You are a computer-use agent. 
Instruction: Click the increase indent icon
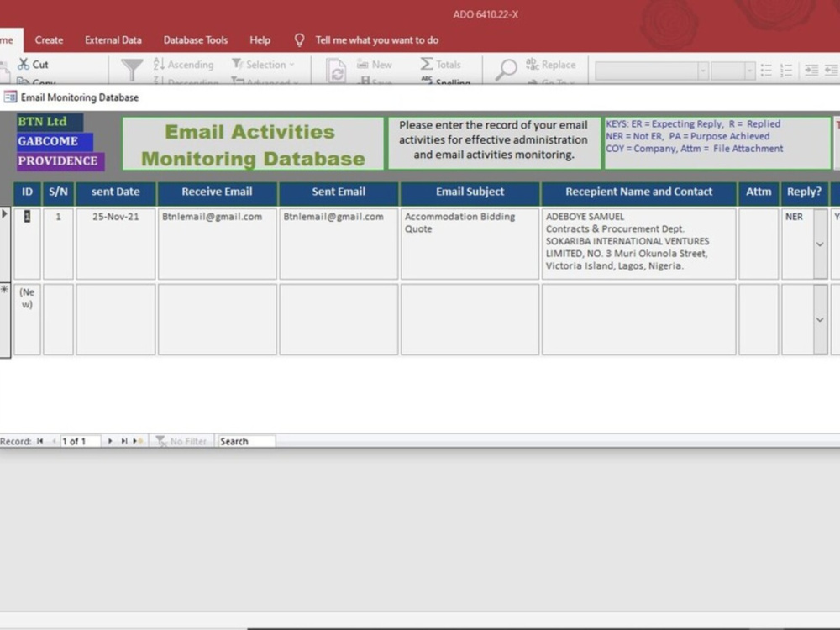tap(811, 71)
